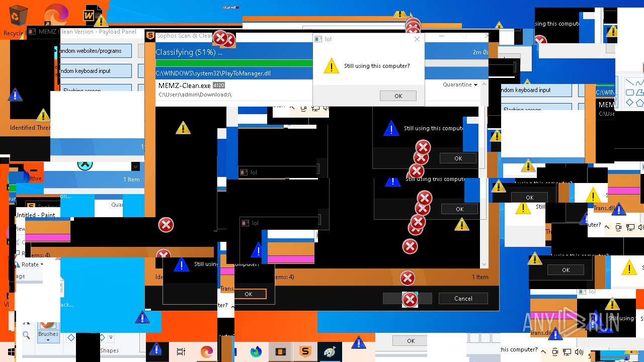Screen dimensions: 644x362
Task: Select the Polygon shape in the Paint gallery
Action: click(639, 93)
